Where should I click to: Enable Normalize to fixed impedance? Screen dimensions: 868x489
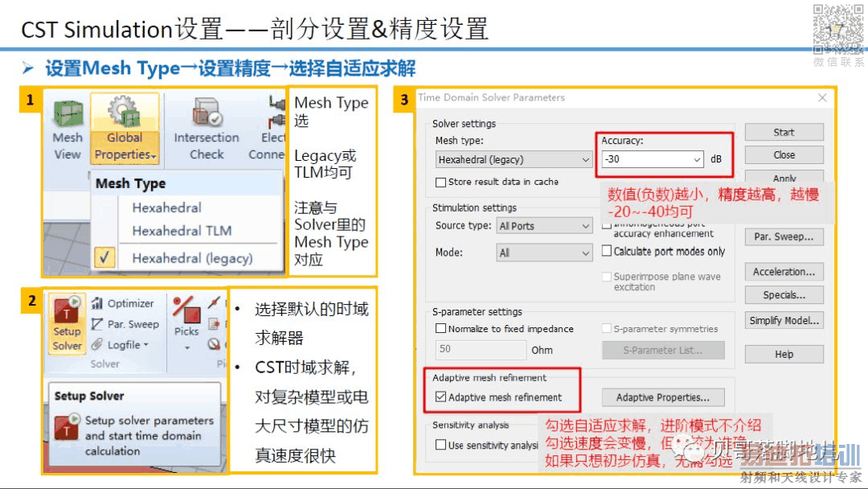click(440, 328)
